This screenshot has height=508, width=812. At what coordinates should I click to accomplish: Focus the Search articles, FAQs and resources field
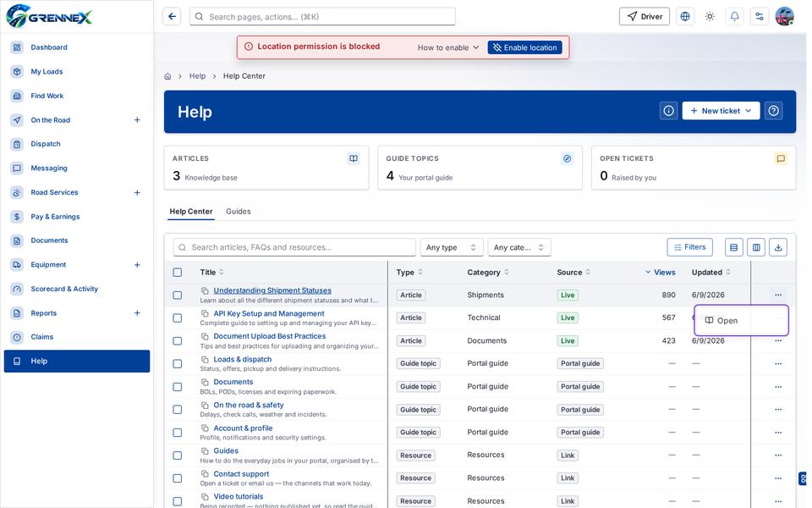294,247
